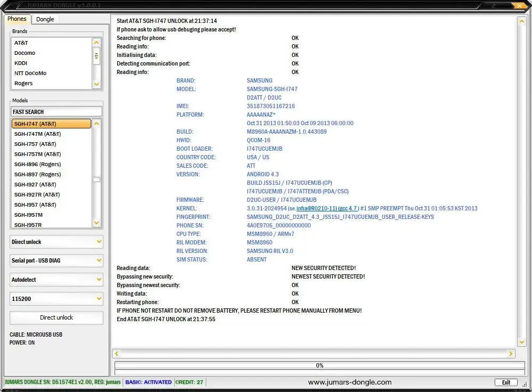Select the Phones tab
532x392 pixels.
(17, 19)
